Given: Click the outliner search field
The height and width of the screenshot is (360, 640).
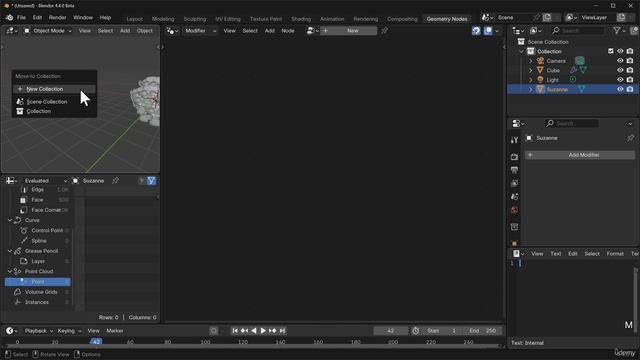Looking at the screenshot, I should (577, 31).
